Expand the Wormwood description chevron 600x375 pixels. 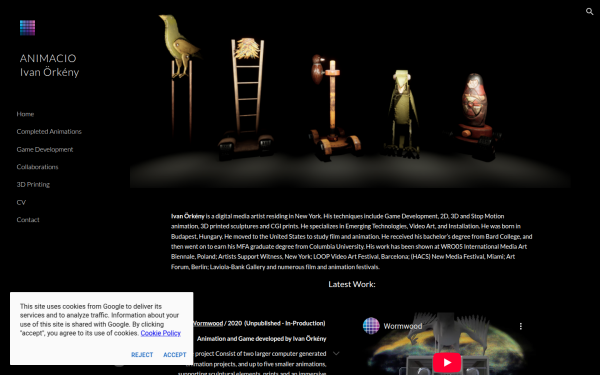336,353
